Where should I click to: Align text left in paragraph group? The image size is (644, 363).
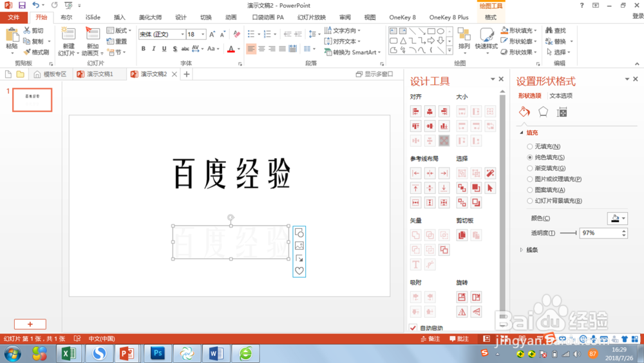[x=251, y=49]
